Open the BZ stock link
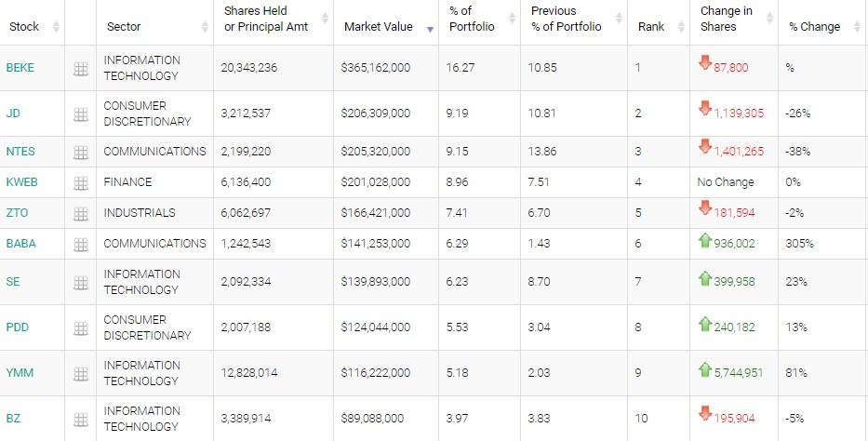868x441 pixels. 12,419
